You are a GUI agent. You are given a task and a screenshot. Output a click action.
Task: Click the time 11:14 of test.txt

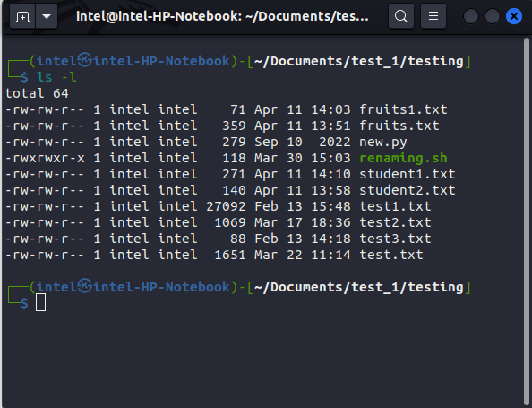330,255
